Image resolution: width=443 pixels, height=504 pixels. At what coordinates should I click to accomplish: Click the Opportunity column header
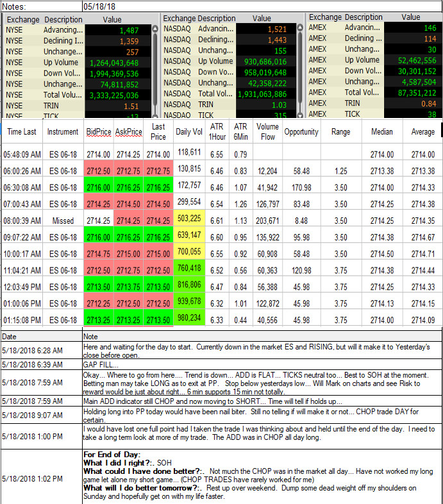tap(301, 132)
